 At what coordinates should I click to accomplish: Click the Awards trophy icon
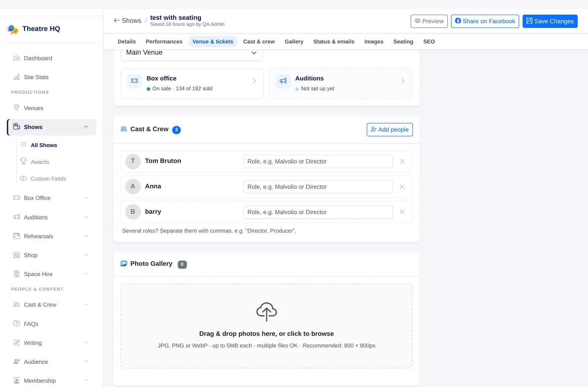24,162
